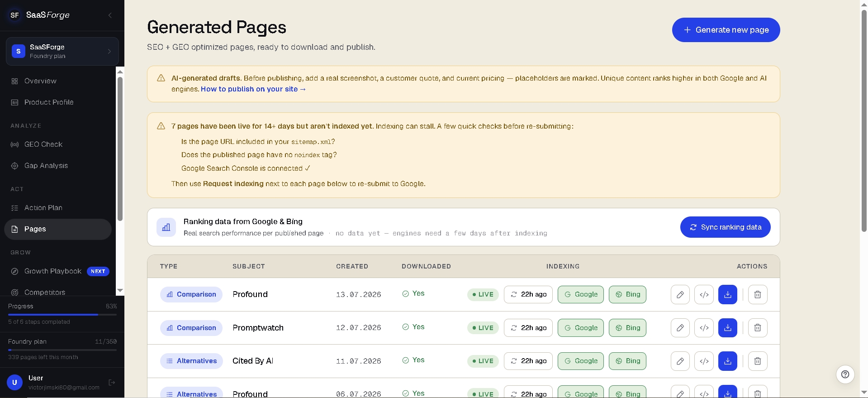This screenshot has height=398, width=868.
Task: Follow How to publish on your site link
Action: pos(253,89)
